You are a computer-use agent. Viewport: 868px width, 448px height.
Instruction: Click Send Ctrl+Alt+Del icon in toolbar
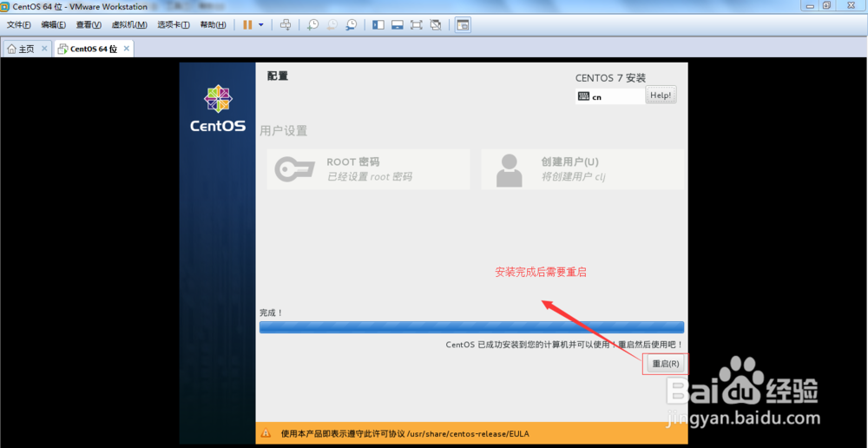click(x=286, y=25)
